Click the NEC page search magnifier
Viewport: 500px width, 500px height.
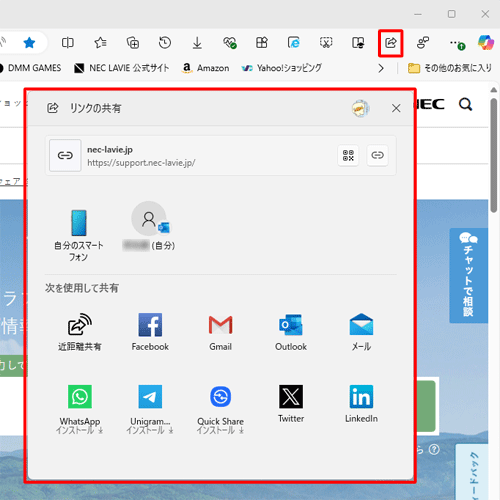tap(465, 105)
